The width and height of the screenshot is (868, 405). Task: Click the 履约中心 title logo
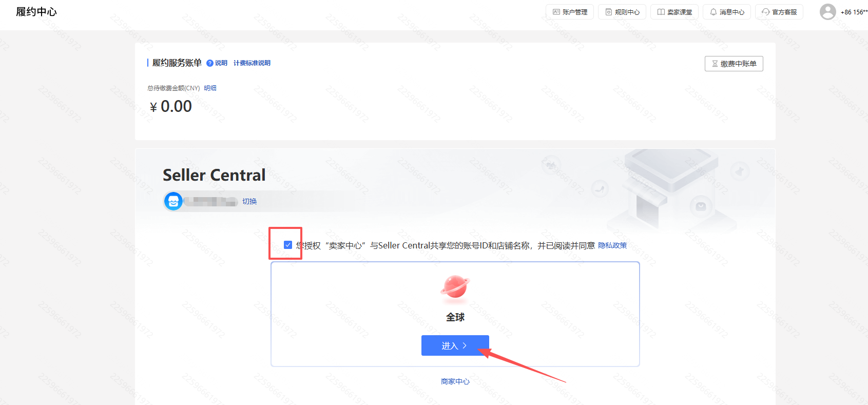[36, 12]
